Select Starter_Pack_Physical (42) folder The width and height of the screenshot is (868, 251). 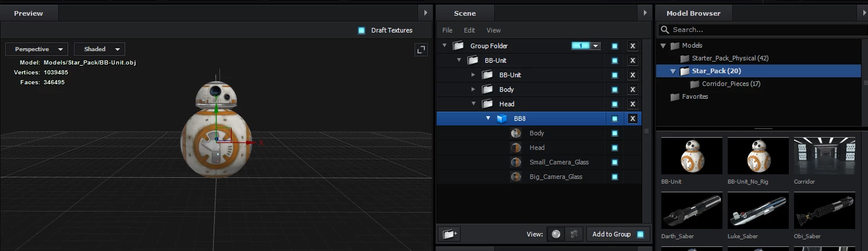point(730,58)
